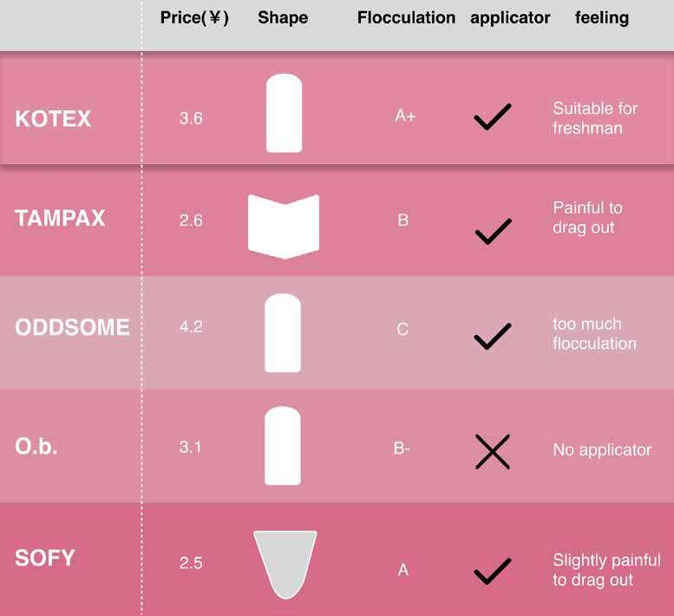Click the Shape column header

tap(283, 18)
